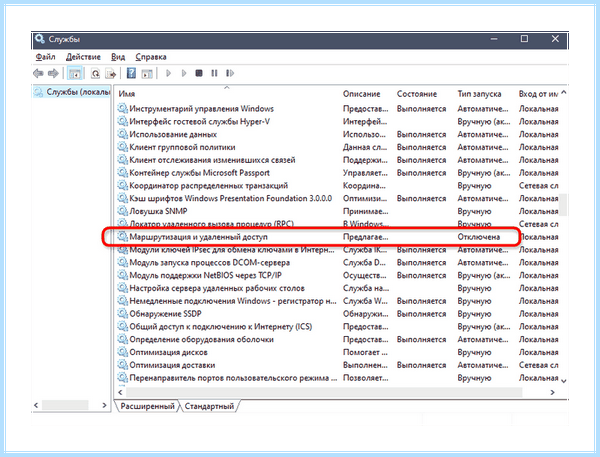Select Модули ключей IPsec для обмена ключами

coord(232,250)
